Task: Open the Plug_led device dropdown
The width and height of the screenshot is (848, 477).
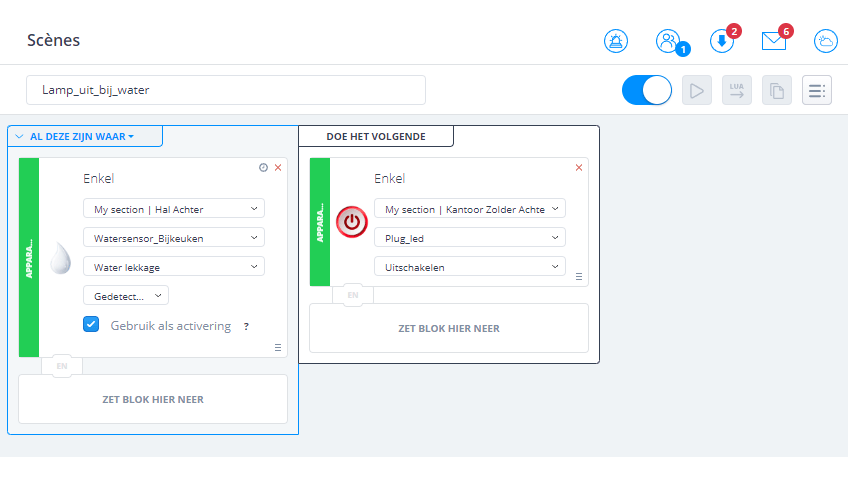Action: (x=470, y=238)
